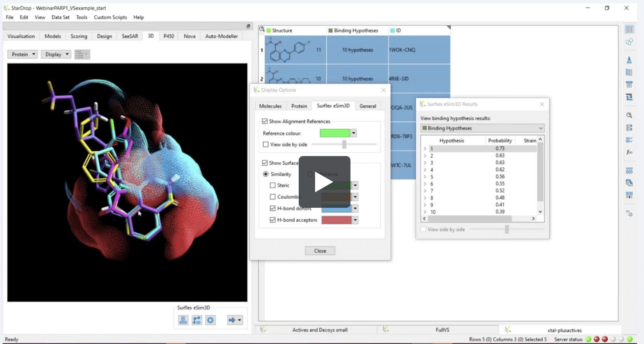Open the Protein dropdown button

point(22,54)
